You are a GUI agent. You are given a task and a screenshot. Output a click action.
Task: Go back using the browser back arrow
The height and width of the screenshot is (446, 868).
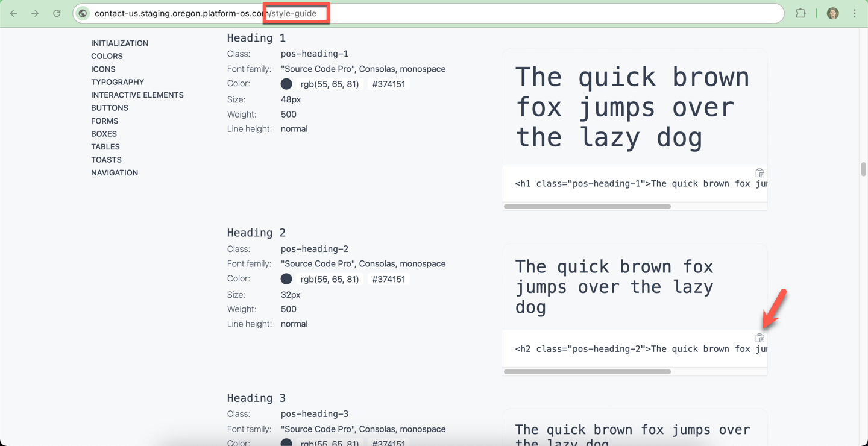coord(13,13)
